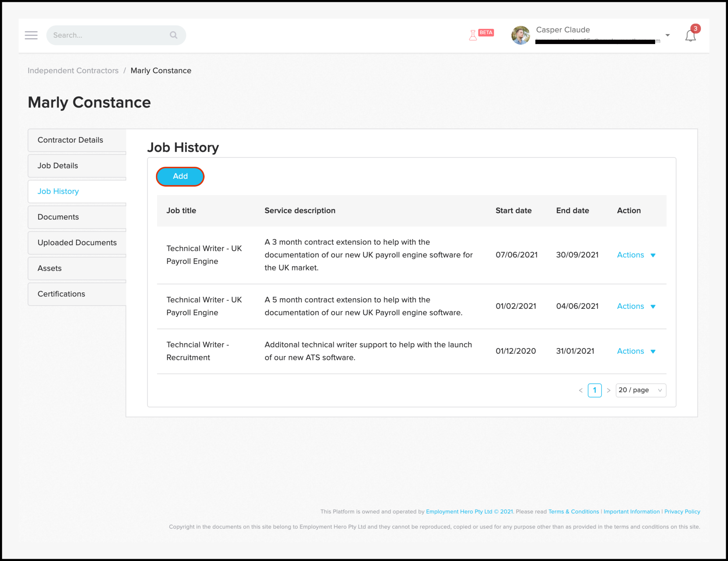728x561 pixels.
Task: Switch to Uploaded Documents tab
Action: pos(77,243)
